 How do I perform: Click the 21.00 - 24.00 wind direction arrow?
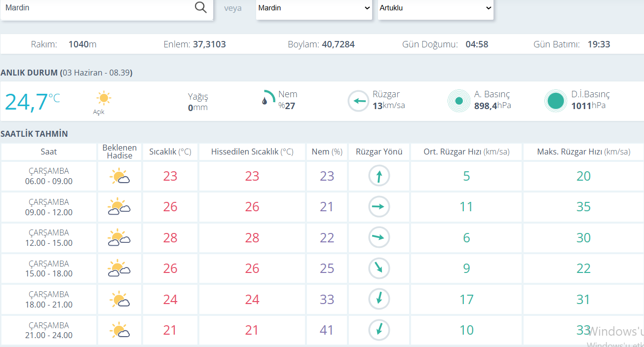[379, 329]
